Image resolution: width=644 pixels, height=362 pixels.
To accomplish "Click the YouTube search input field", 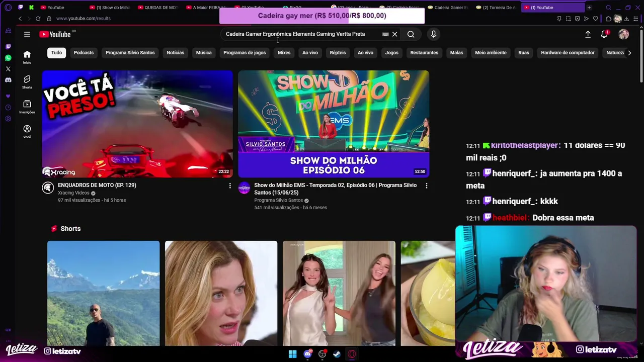I will tap(302, 34).
